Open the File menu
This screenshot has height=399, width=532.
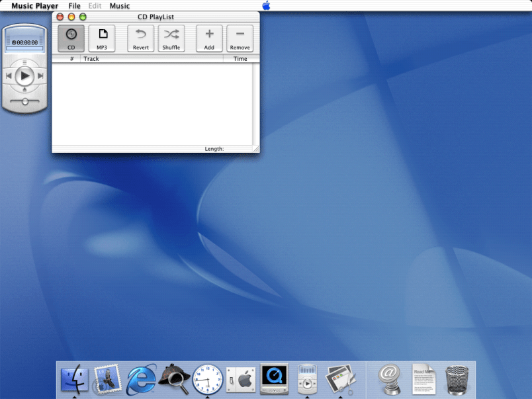point(74,6)
